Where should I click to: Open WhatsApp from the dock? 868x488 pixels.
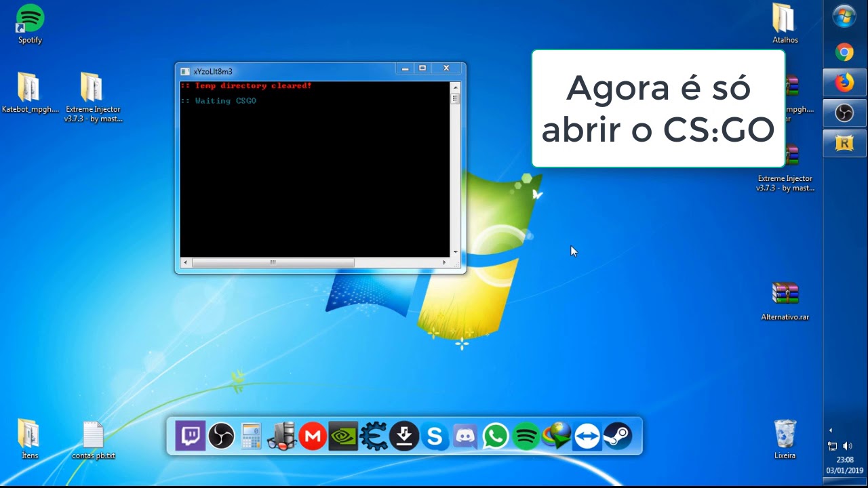point(496,436)
